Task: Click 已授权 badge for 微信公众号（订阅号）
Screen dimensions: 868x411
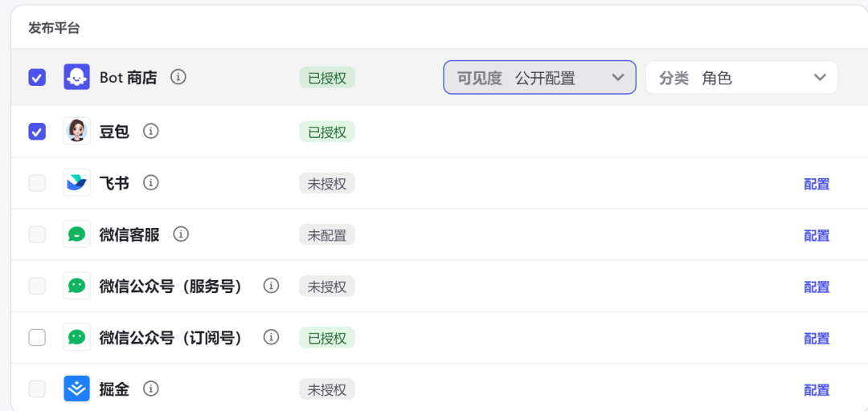Action: click(326, 338)
